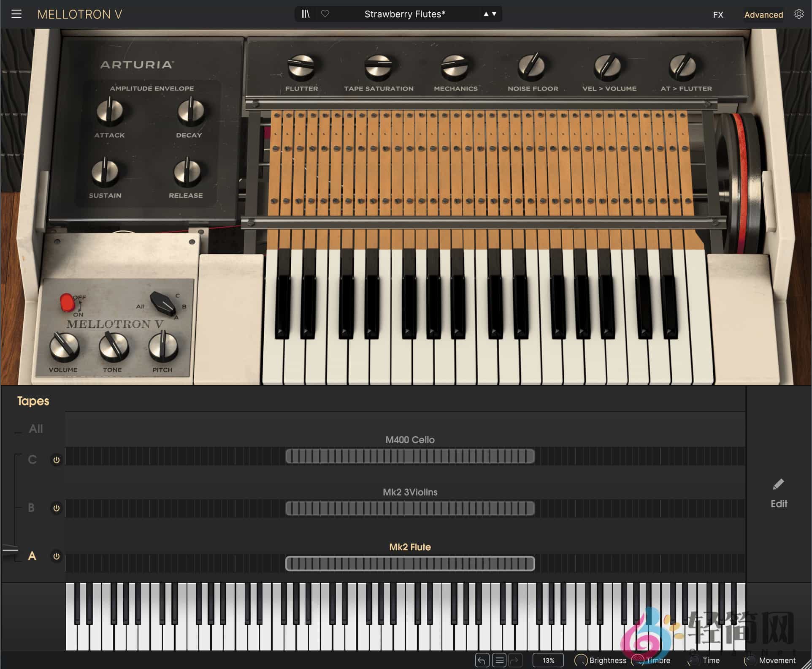812x669 pixels.
Task: Click the preset down arrow
Action: (x=495, y=14)
